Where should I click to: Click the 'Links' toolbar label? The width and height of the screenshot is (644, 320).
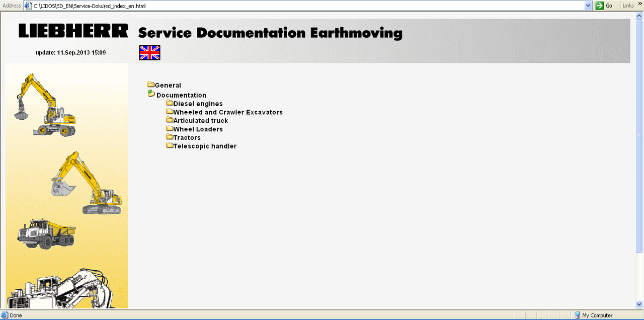pyautogui.click(x=628, y=6)
